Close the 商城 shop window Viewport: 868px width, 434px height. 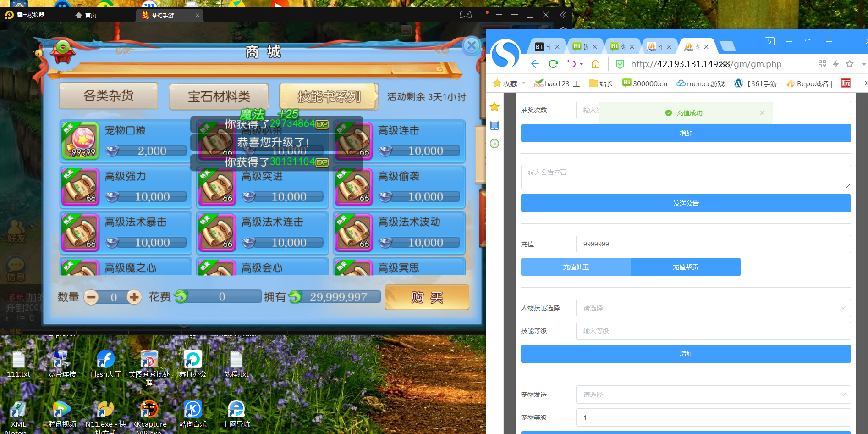pyautogui.click(x=471, y=45)
